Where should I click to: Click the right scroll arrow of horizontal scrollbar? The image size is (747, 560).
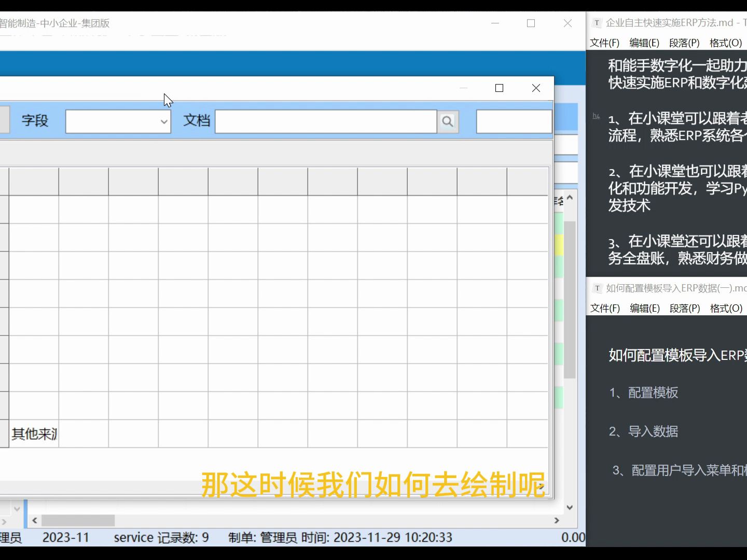(x=557, y=520)
